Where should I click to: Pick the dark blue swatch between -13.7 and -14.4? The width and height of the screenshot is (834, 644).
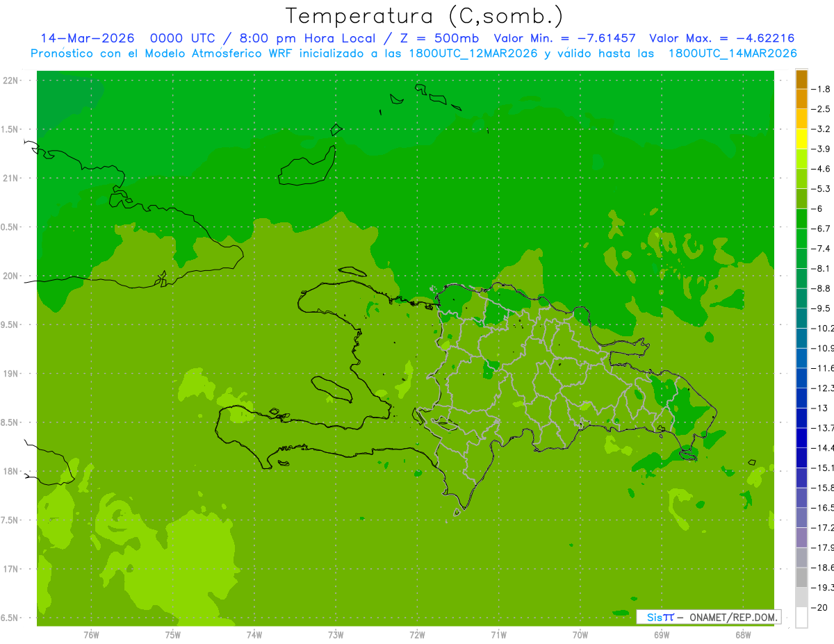click(801, 438)
